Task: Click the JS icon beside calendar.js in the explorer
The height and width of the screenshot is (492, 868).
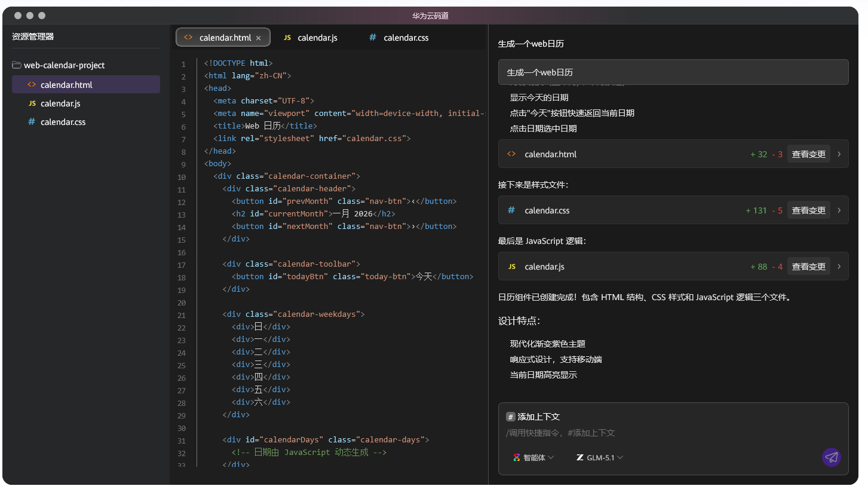Action: click(x=32, y=103)
